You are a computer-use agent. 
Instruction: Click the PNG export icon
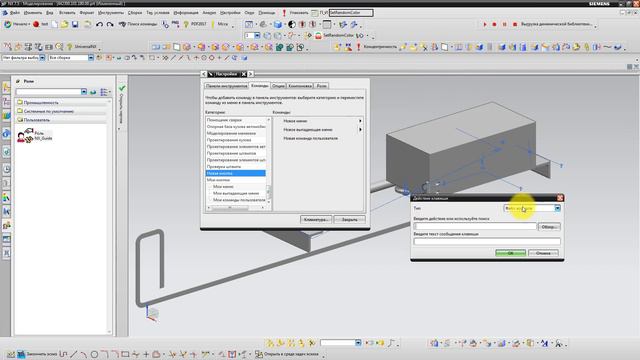[176, 24]
